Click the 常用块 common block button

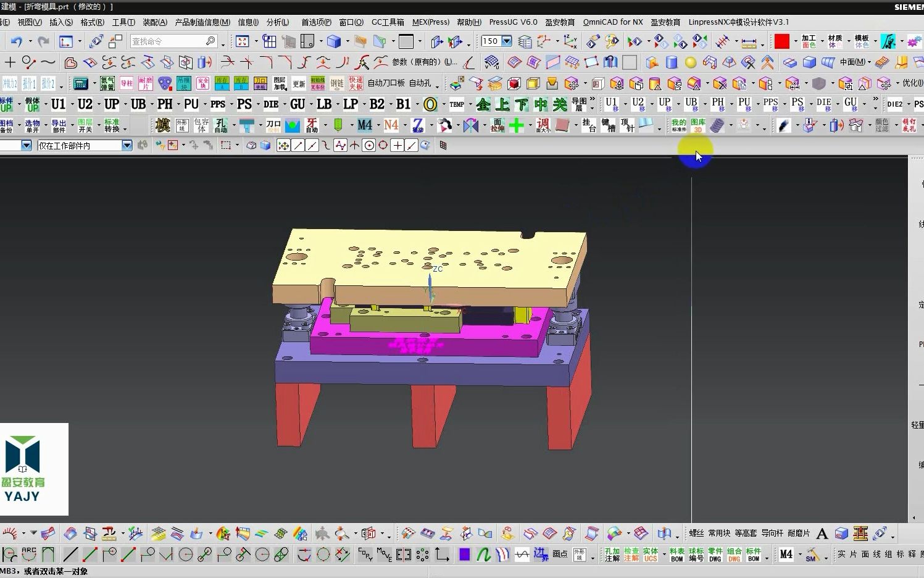[x=719, y=533]
